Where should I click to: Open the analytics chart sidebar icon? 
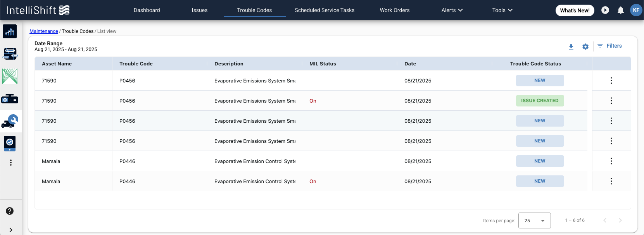pyautogui.click(x=10, y=31)
